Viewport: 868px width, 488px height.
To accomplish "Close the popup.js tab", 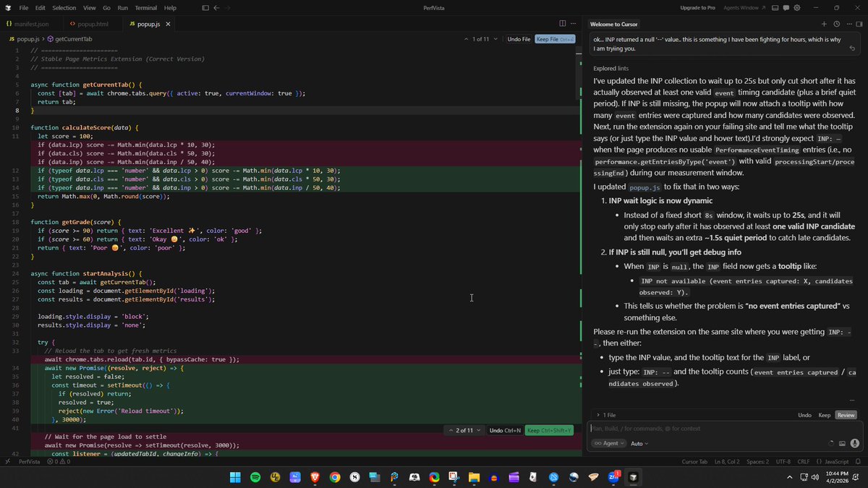I will (169, 24).
